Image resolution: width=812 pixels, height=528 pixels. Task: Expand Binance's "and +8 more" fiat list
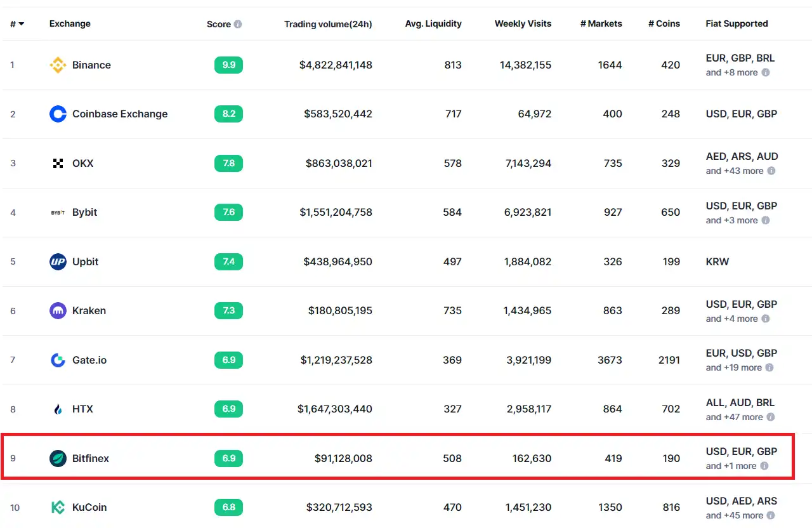coord(731,72)
